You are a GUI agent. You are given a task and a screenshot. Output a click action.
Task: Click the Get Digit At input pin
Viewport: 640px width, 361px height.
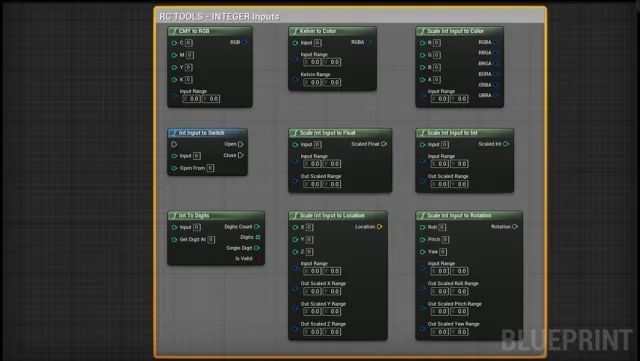174,240
